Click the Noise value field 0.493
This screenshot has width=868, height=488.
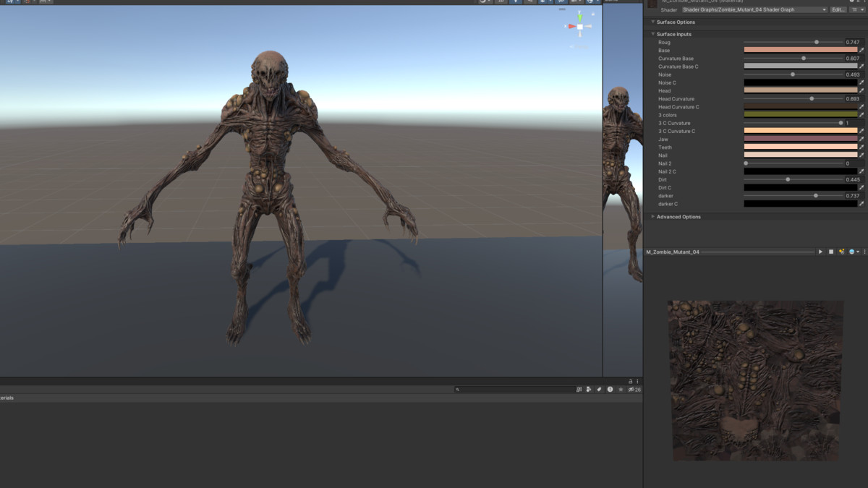point(854,74)
